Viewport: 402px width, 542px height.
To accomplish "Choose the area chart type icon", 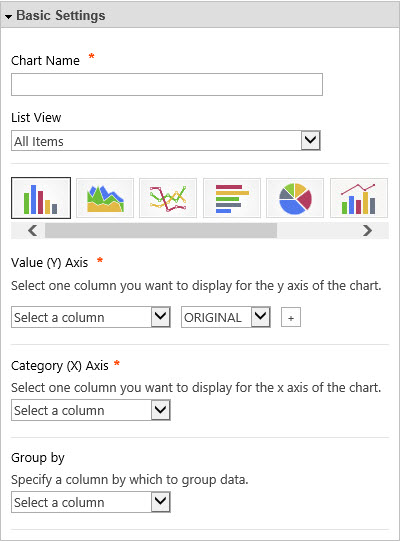I will (105, 198).
